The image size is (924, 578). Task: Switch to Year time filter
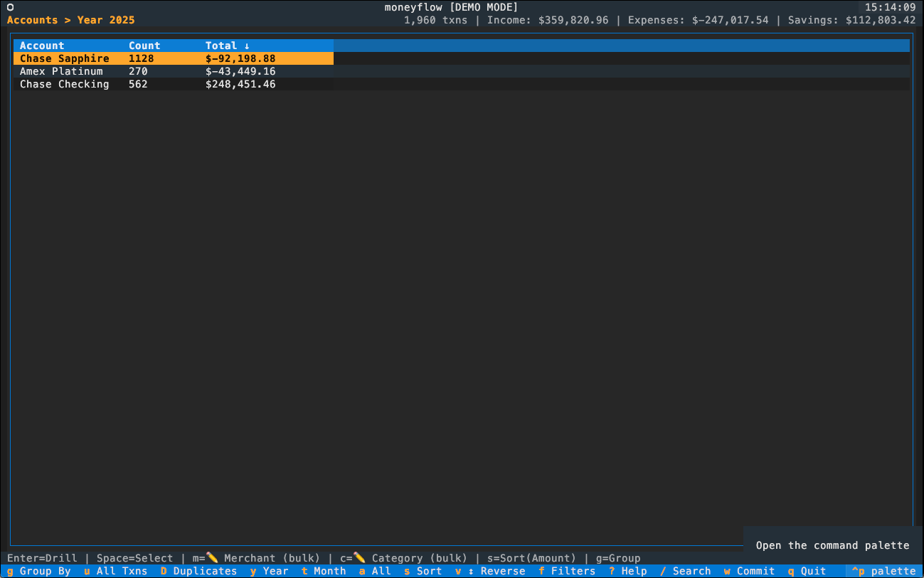(x=269, y=571)
